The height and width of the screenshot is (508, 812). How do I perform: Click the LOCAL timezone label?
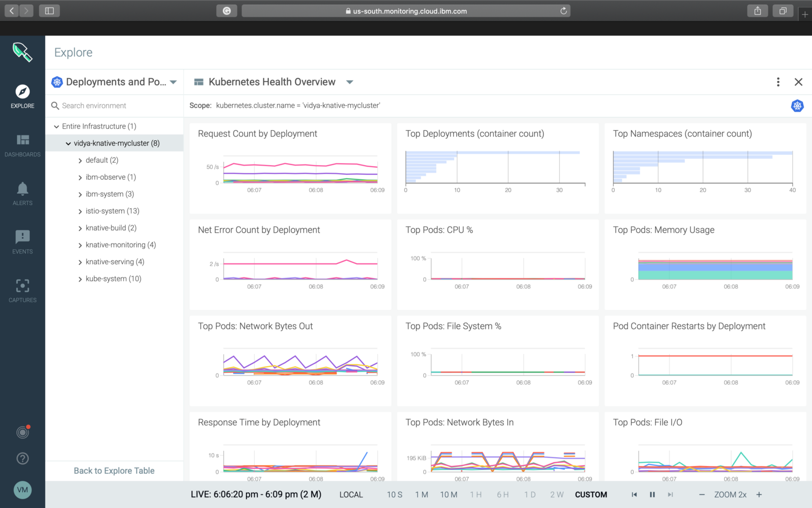point(351,494)
